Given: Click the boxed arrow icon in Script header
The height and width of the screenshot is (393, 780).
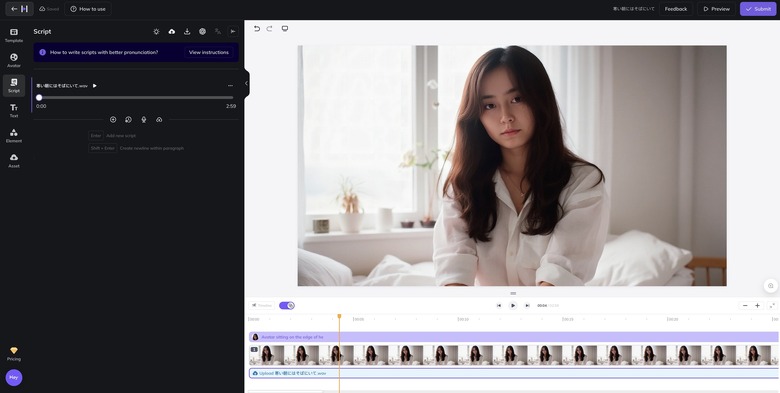Looking at the screenshot, I should coord(233,31).
